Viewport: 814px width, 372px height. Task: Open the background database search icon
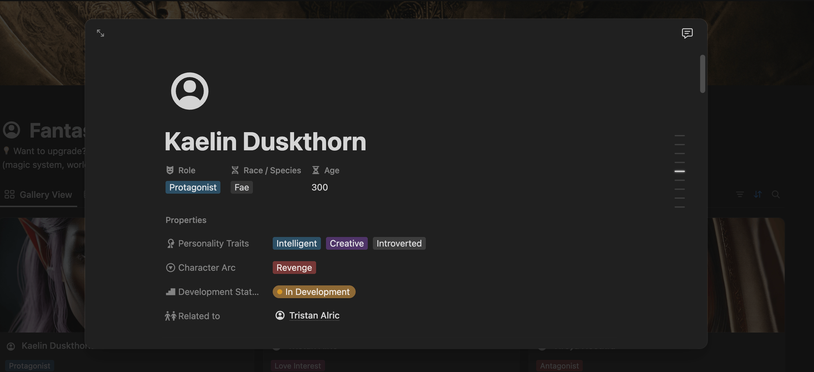pyautogui.click(x=776, y=195)
